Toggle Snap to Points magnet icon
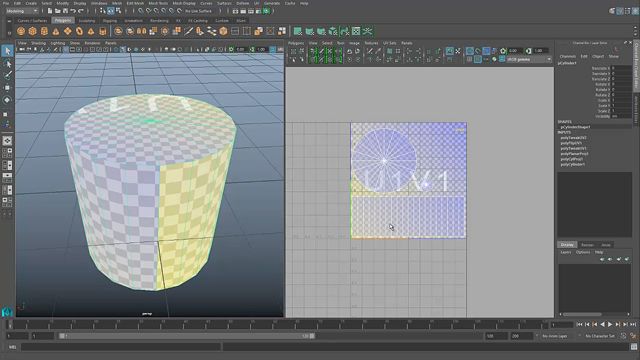The height and width of the screenshot is (360, 640). click(156, 11)
